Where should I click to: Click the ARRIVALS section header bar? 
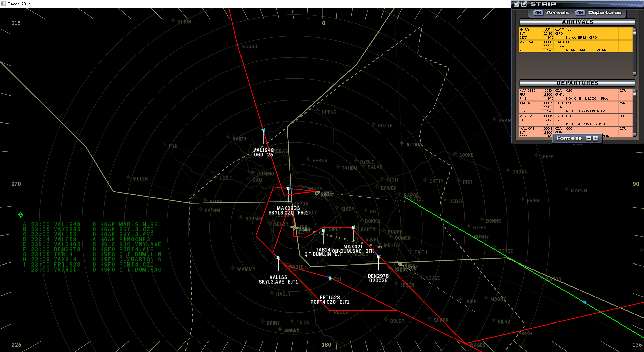click(x=577, y=22)
